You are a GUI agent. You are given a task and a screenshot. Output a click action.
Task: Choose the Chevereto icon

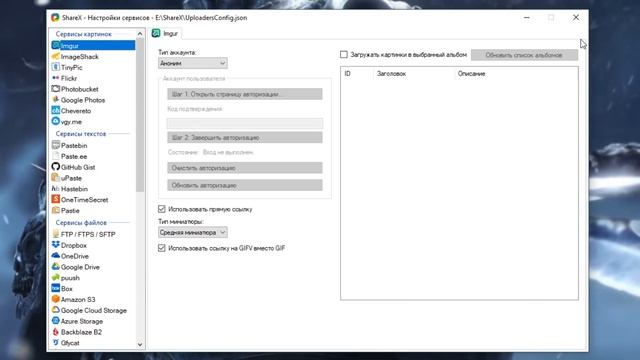(56, 110)
